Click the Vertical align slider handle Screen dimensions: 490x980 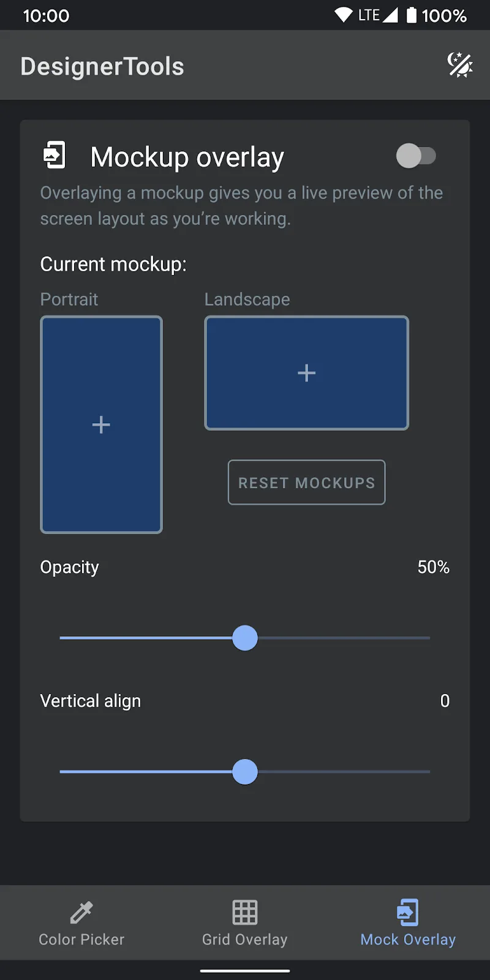click(x=245, y=772)
